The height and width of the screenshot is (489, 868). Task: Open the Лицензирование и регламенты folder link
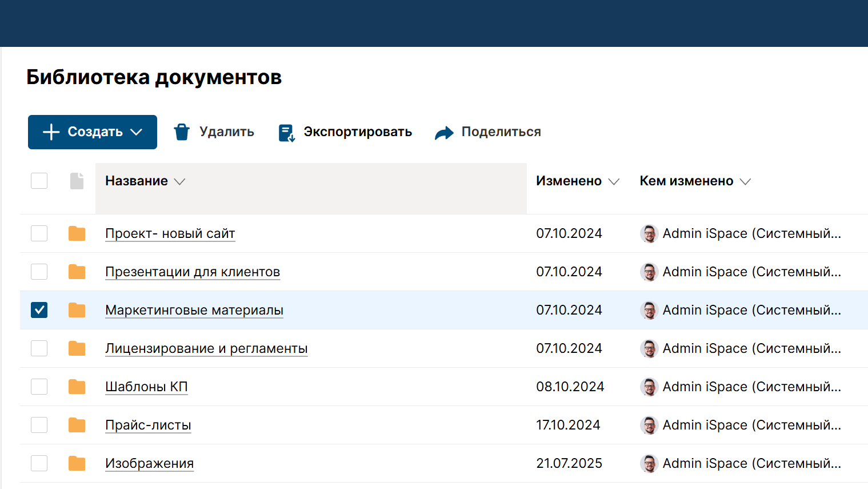[x=206, y=349]
